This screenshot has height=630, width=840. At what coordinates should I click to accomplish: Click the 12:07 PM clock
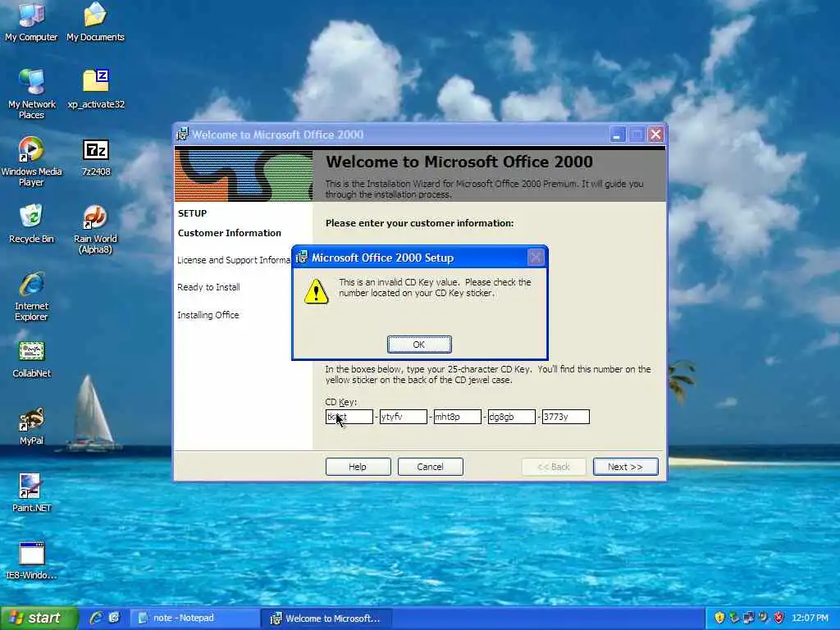810,618
